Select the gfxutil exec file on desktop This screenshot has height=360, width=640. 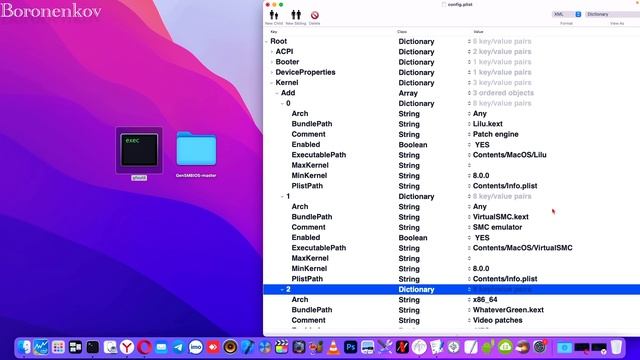pos(139,151)
